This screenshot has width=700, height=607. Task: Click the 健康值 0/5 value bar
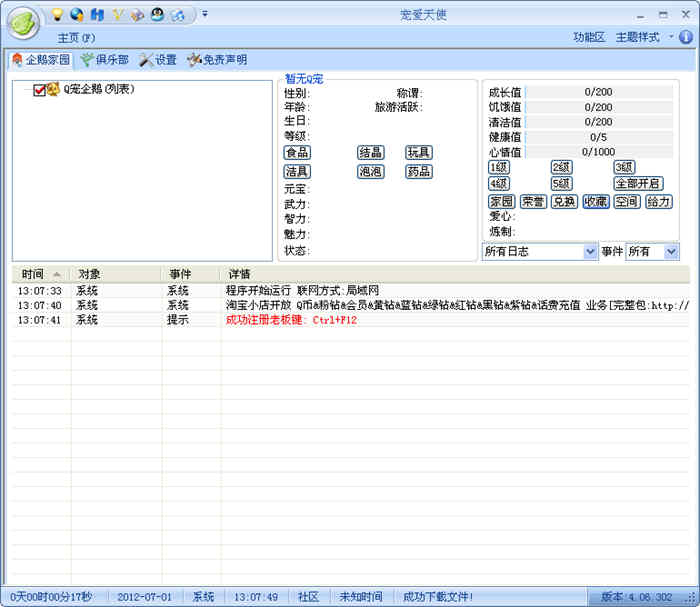point(599,137)
